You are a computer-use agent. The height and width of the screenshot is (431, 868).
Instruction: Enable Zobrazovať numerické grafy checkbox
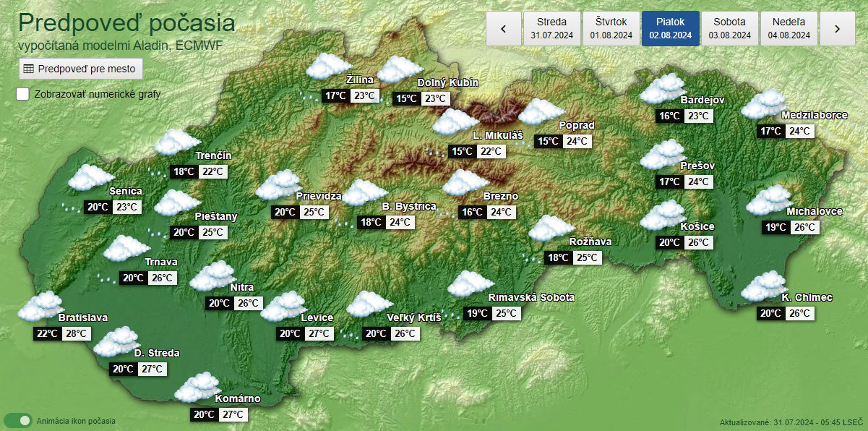click(23, 94)
